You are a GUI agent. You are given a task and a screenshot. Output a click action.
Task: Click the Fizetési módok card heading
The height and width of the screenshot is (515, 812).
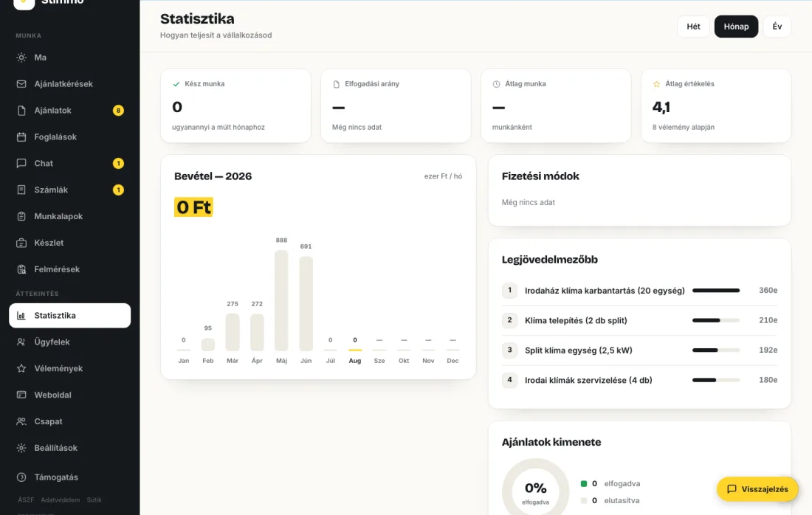coord(540,176)
